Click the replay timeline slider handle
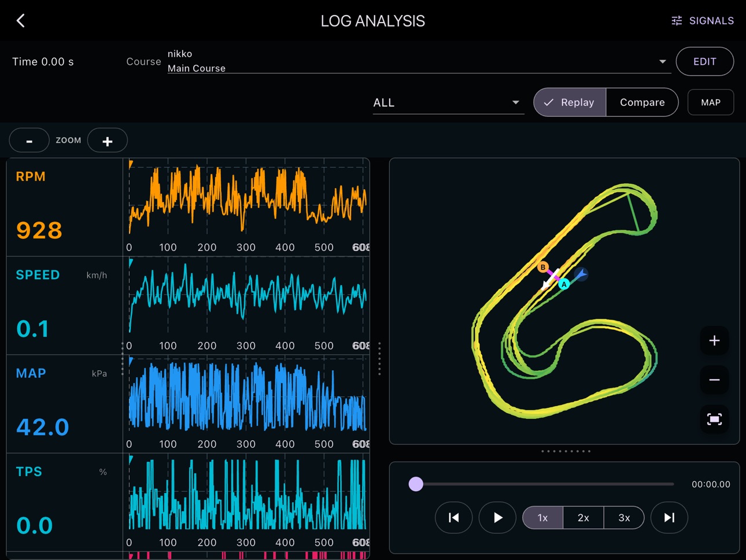This screenshot has height=560, width=746. coord(416,484)
